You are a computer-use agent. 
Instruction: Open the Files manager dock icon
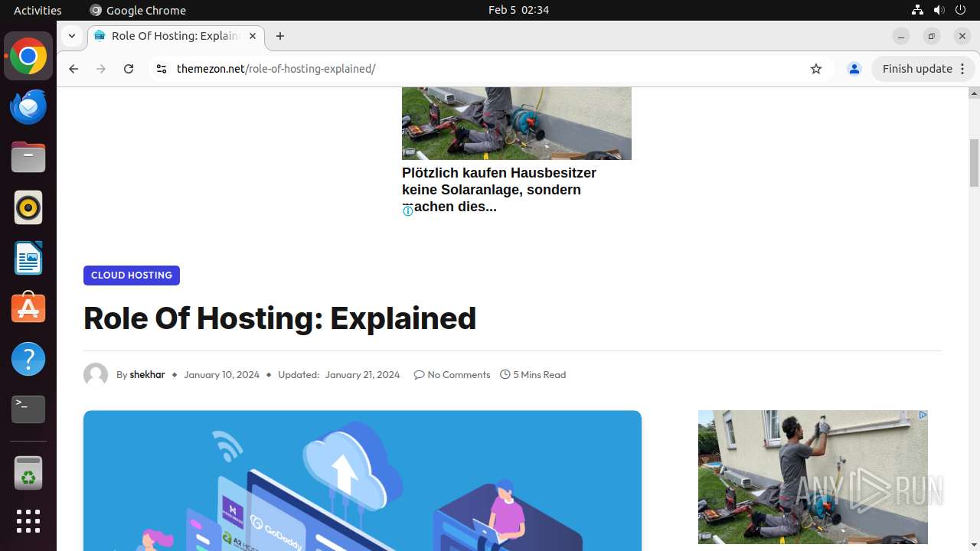(28, 158)
